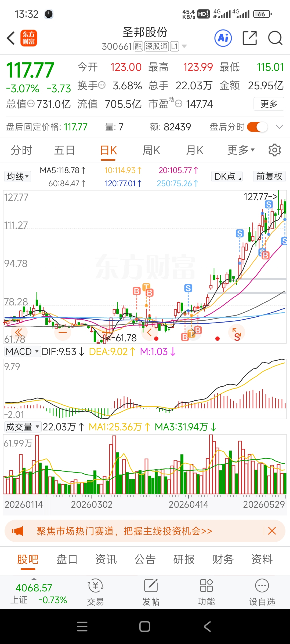Open the 更多 chart period dropdown
Screen dimensions: 290x644
coord(241,150)
